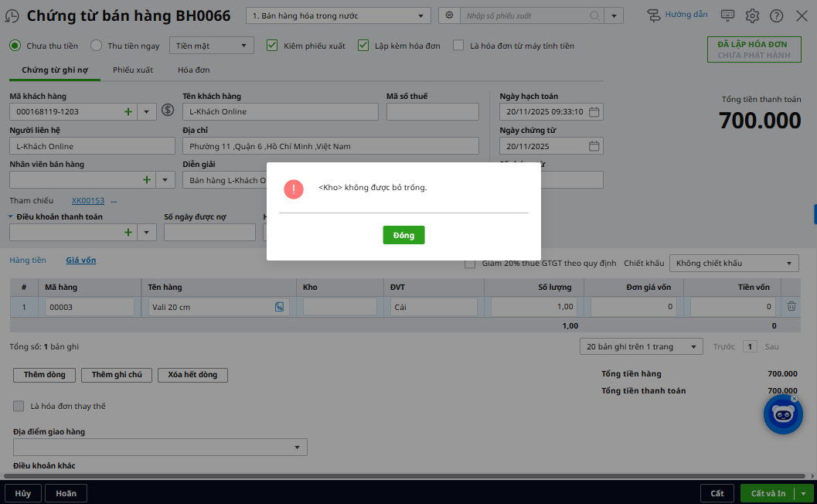Expand the Chiết khấu dropdown
817x504 pixels.
734,264
